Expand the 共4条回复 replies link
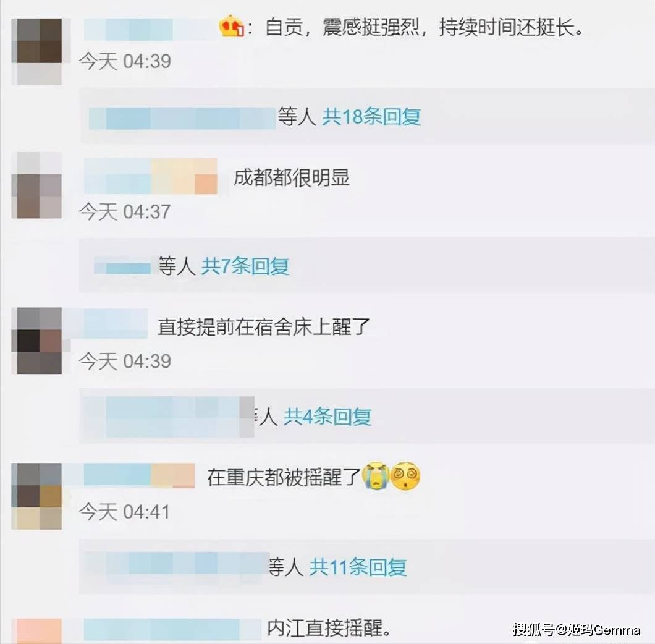The height and width of the screenshot is (644, 655). pyautogui.click(x=327, y=417)
